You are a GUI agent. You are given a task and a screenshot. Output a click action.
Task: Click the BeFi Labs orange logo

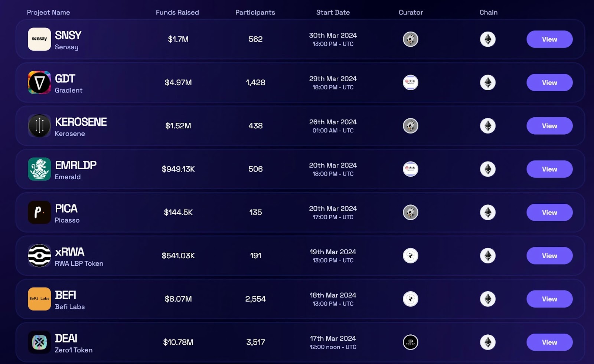39,299
